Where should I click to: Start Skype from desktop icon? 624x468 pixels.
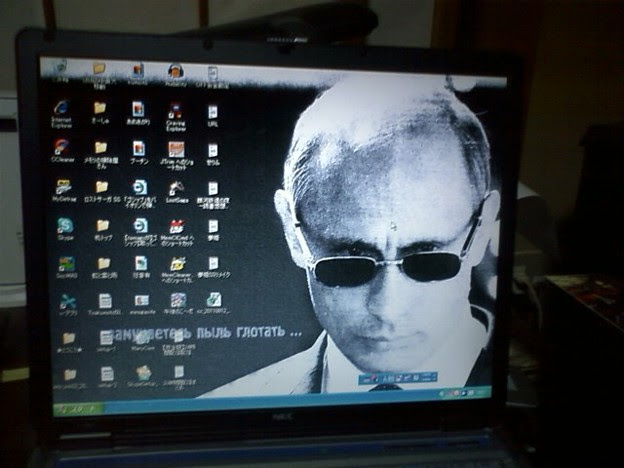click(x=65, y=229)
